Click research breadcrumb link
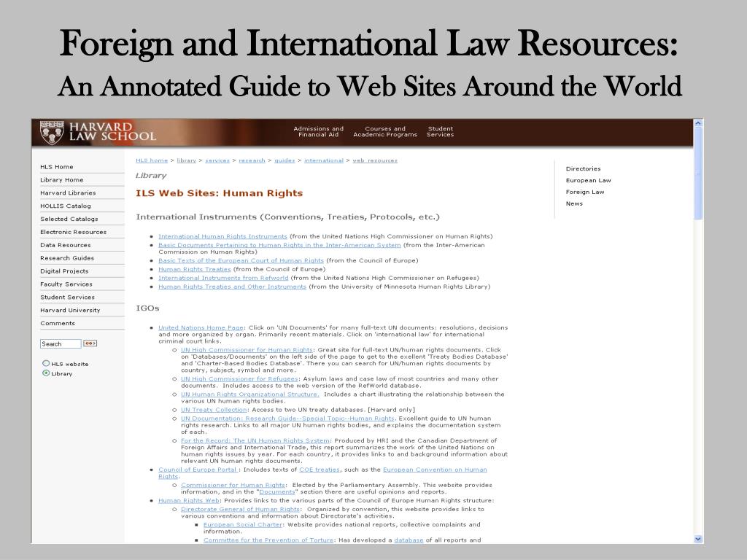Viewport: 747px width, 560px height. coord(252,160)
